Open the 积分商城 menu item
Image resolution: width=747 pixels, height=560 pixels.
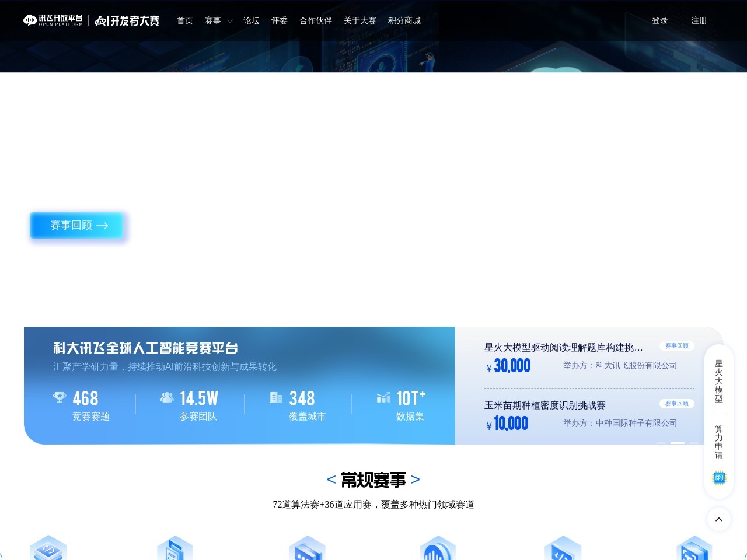coord(404,20)
